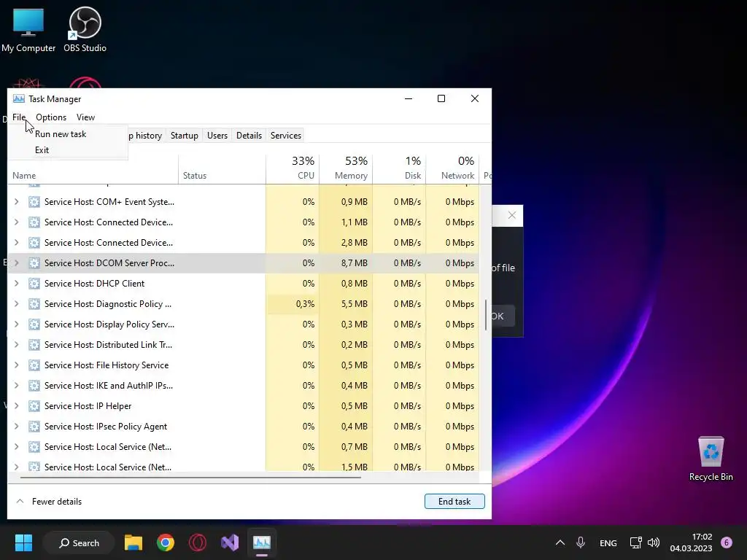Click End task button
747x560 pixels.
coord(454,502)
